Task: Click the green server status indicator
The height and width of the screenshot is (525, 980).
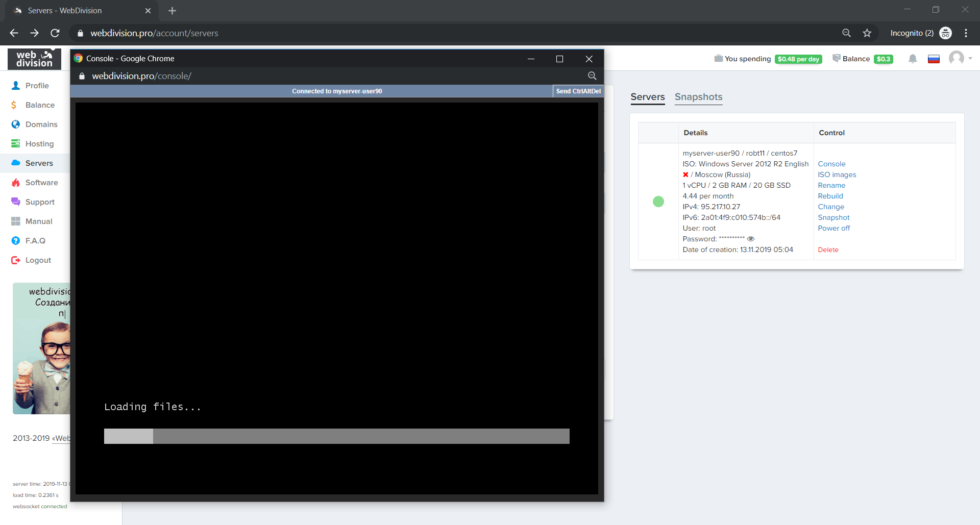Action: (x=658, y=202)
